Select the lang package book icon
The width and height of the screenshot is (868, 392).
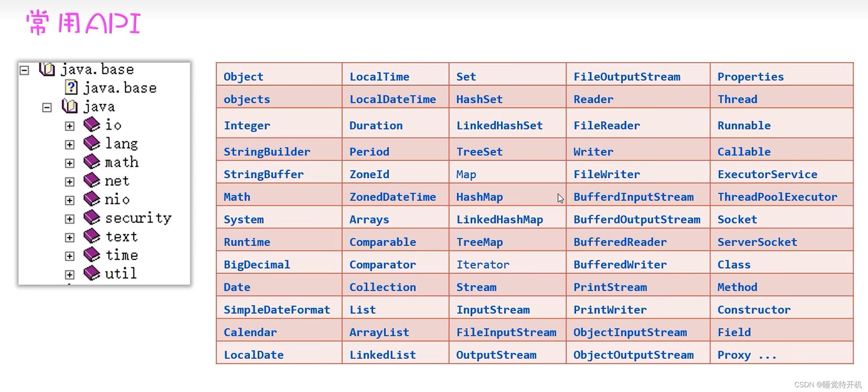(x=91, y=143)
